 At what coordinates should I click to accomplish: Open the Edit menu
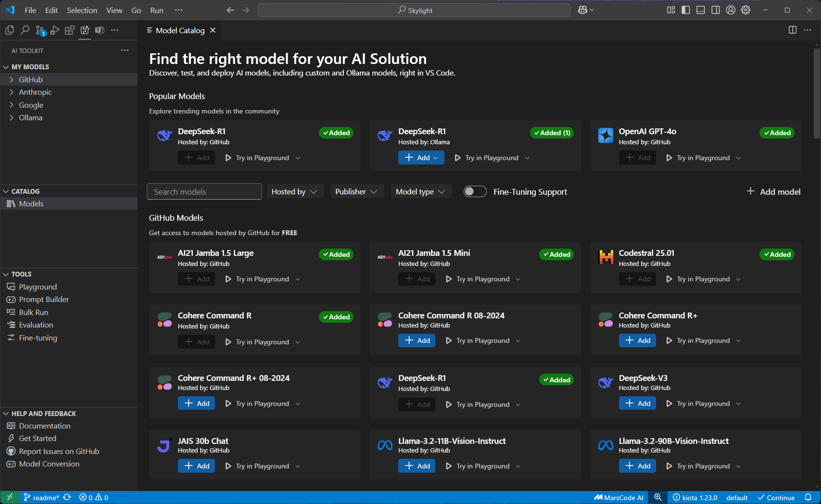51,10
